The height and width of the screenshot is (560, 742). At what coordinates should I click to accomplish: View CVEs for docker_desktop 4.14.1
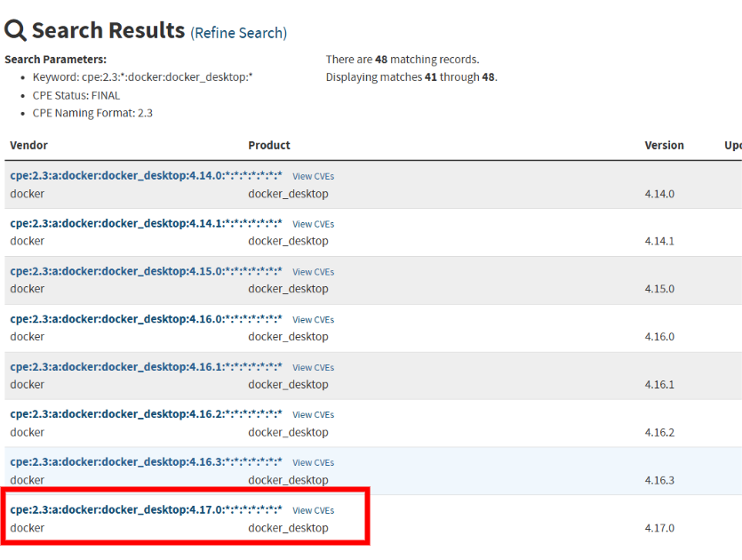(313, 223)
